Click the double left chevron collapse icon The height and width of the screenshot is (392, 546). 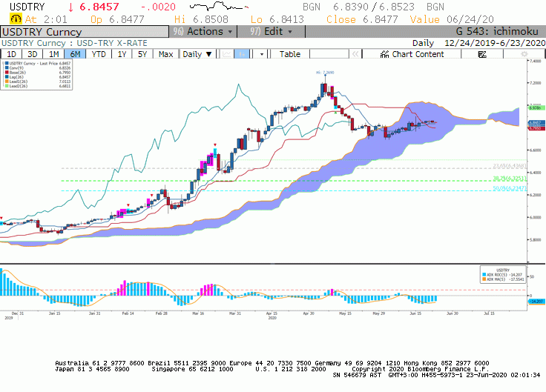click(x=355, y=54)
